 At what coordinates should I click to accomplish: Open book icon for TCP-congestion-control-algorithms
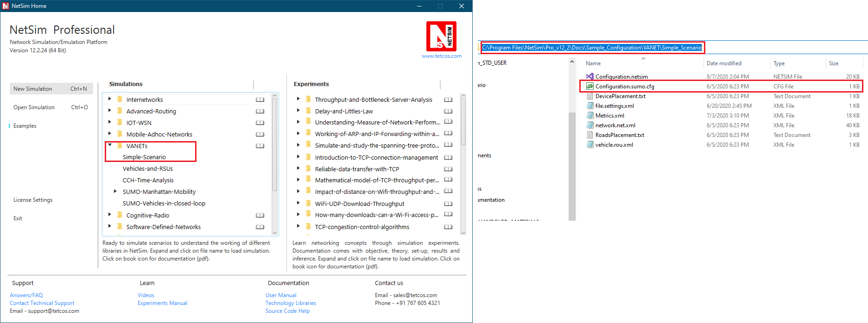coord(448,227)
